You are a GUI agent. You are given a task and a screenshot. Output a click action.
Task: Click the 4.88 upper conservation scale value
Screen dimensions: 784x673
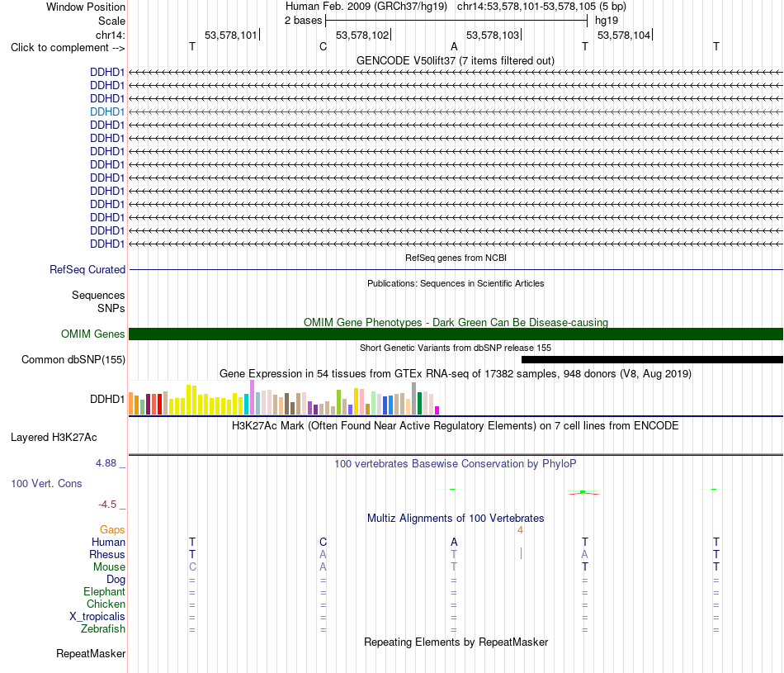106,463
